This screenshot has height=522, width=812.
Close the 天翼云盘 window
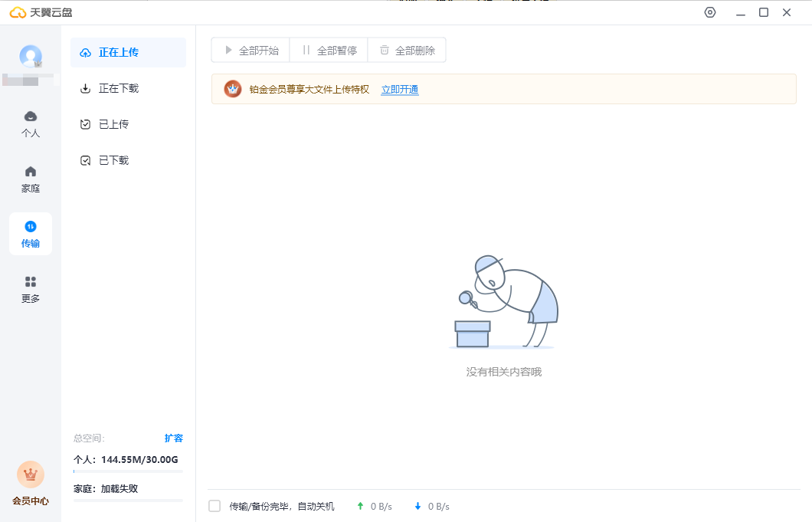787,12
